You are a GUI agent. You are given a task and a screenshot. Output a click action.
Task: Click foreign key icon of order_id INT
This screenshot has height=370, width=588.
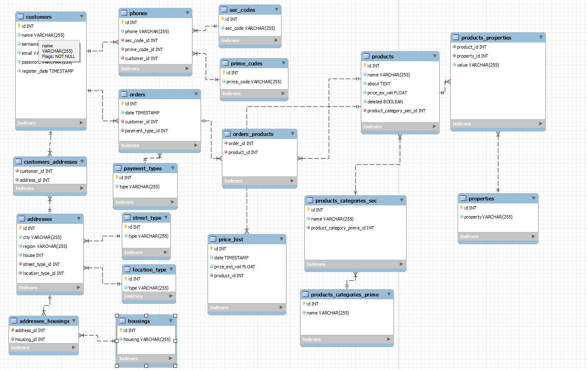click(x=226, y=143)
